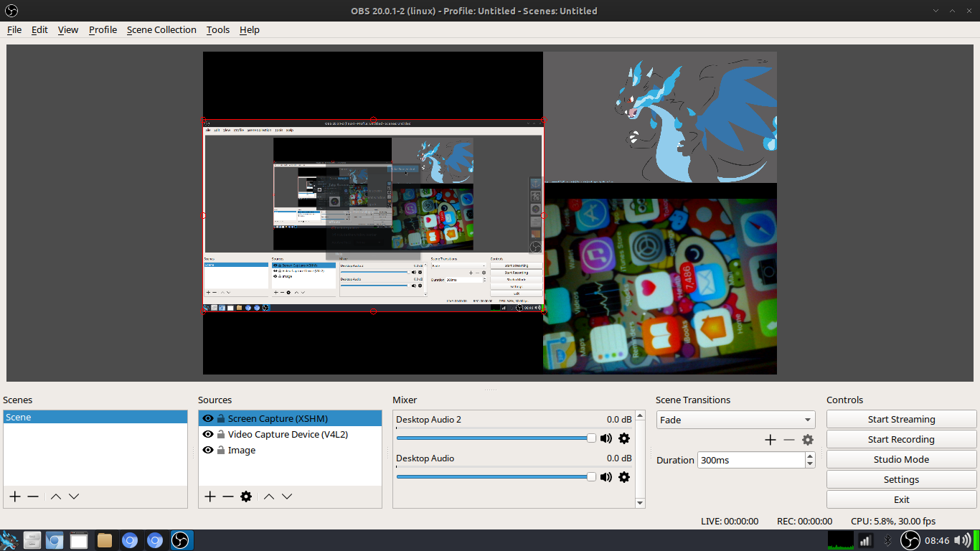Open Desktop Audio 2 advanced settings gear
Screen dimensions: 980x551
[623, 438]
